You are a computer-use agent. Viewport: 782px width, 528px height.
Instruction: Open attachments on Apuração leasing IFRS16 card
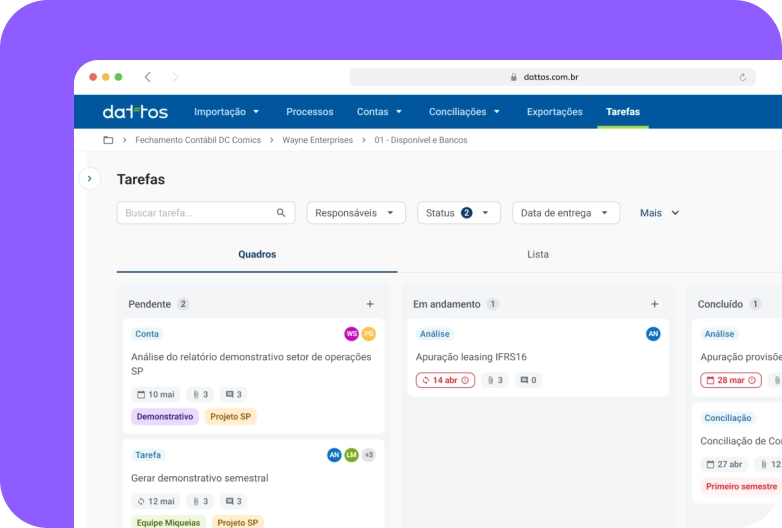coord(495,380)
